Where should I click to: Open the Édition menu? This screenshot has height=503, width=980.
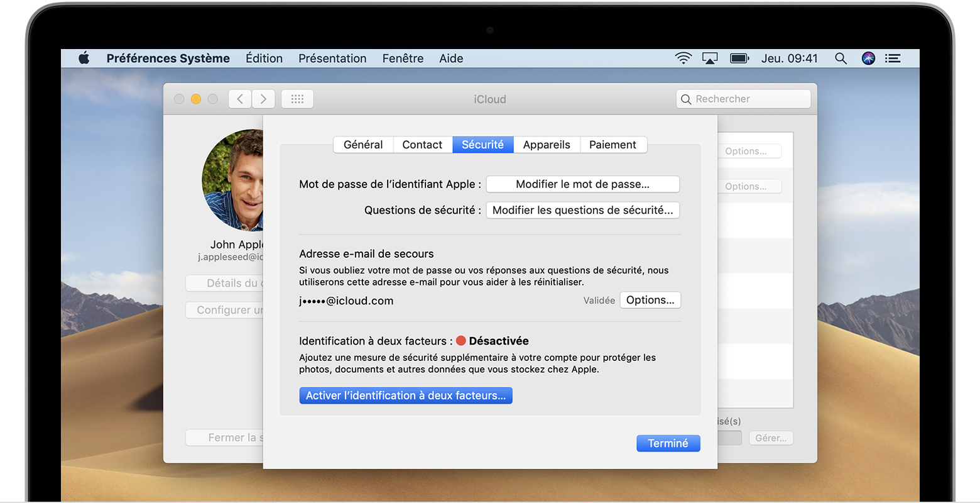click(264, 58)
